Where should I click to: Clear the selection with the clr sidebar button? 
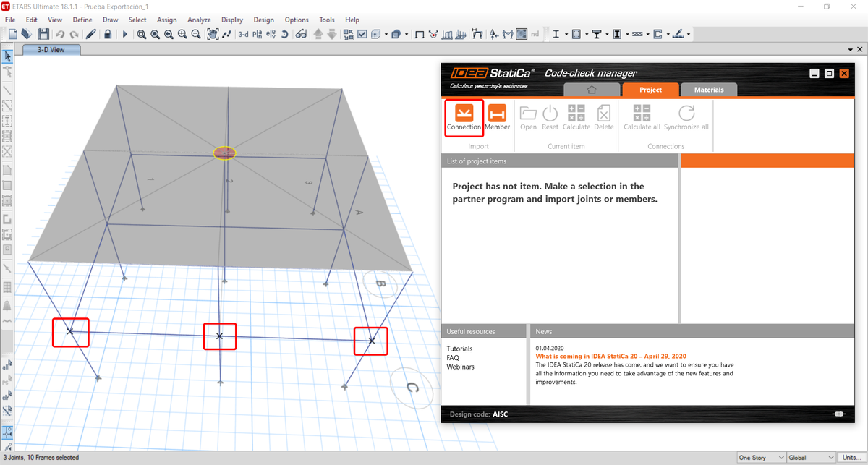pos(7,396)
